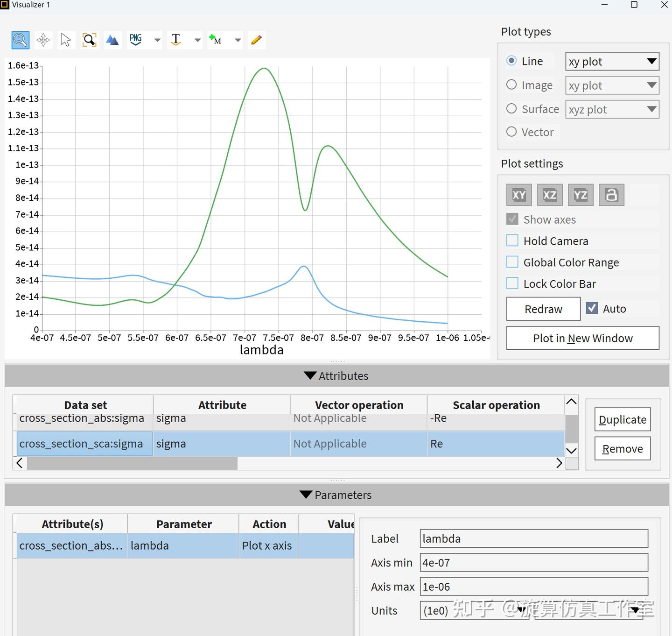Viewport: 672px width, 636px height.
Task: Click the Plot in New Window button
Action: [582, 338]
